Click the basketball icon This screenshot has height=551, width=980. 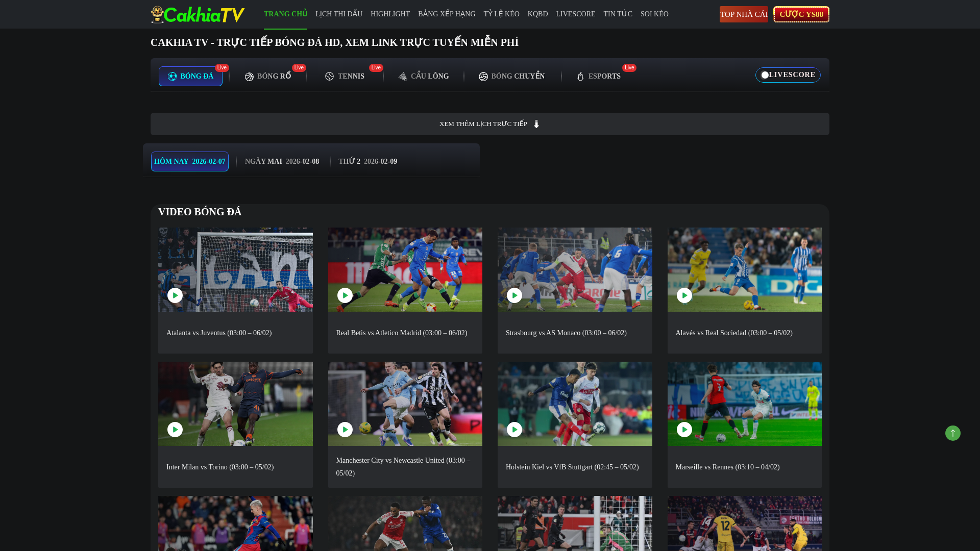(249, 77)
